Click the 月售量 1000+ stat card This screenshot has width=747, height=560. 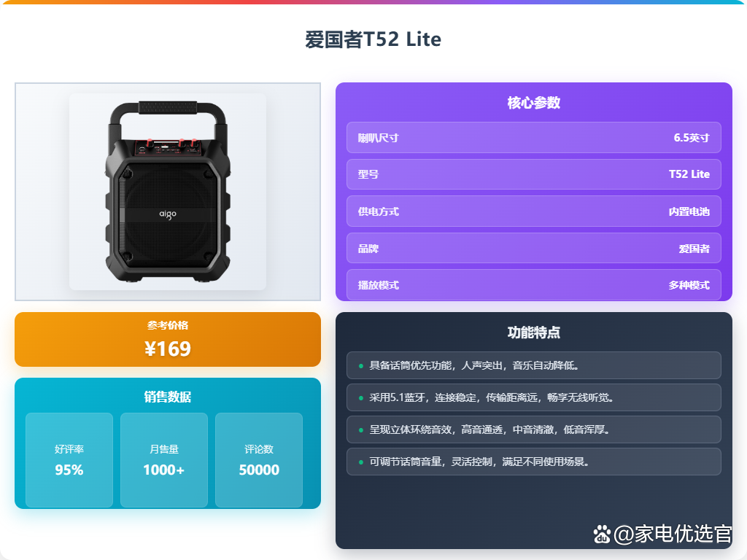[x=164, y=460]
